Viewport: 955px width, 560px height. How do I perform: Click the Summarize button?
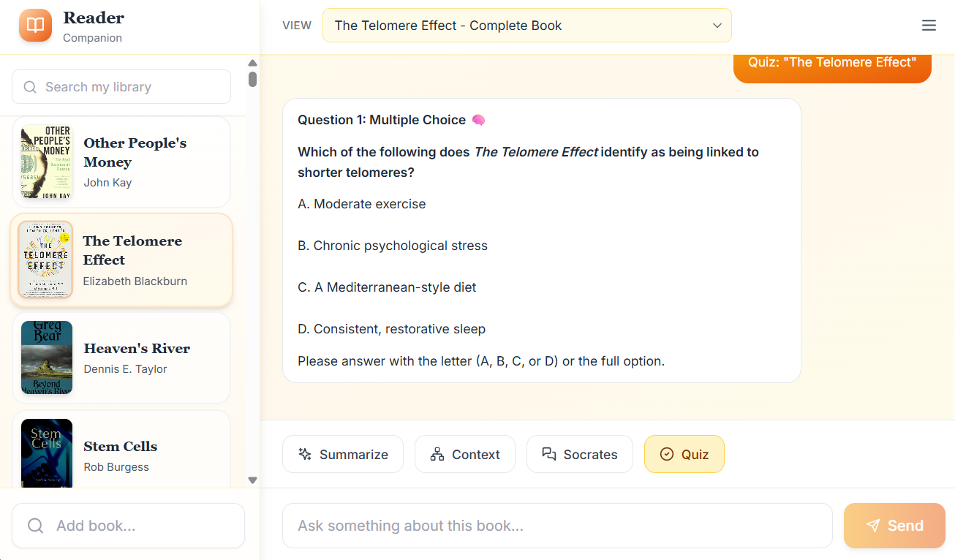342,454
